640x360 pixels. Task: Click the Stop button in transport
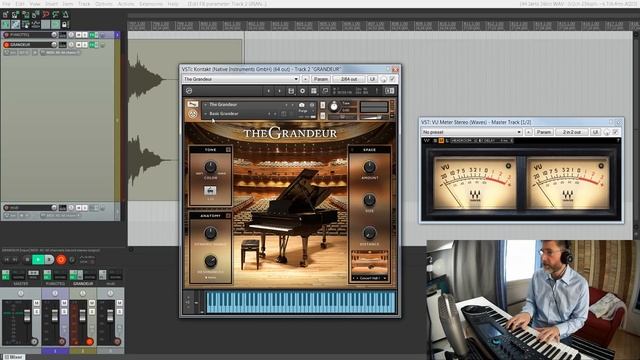[x=27, y=259]
